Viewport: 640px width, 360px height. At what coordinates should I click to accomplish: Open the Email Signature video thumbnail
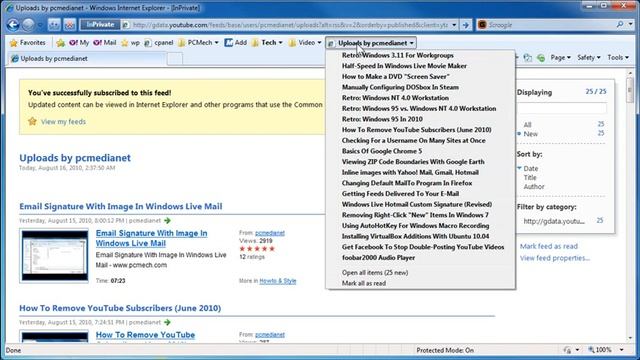[55, 256]
